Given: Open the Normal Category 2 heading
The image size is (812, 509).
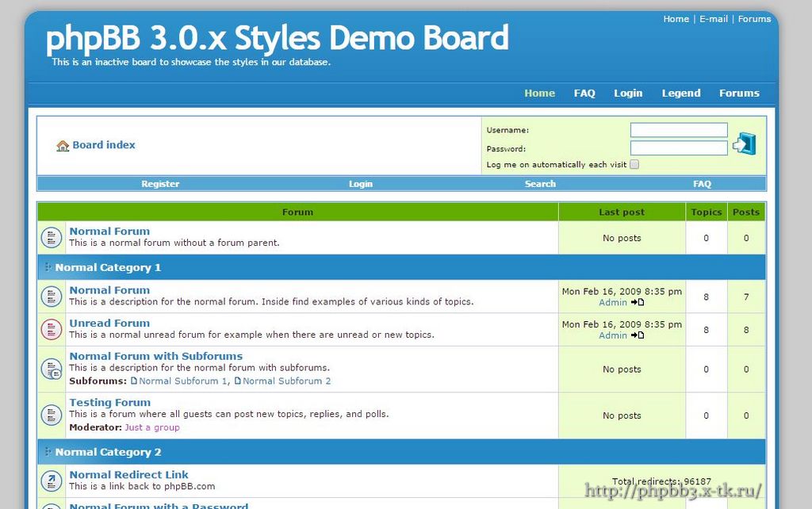Looking at the screenshot, I should (108, 453).
